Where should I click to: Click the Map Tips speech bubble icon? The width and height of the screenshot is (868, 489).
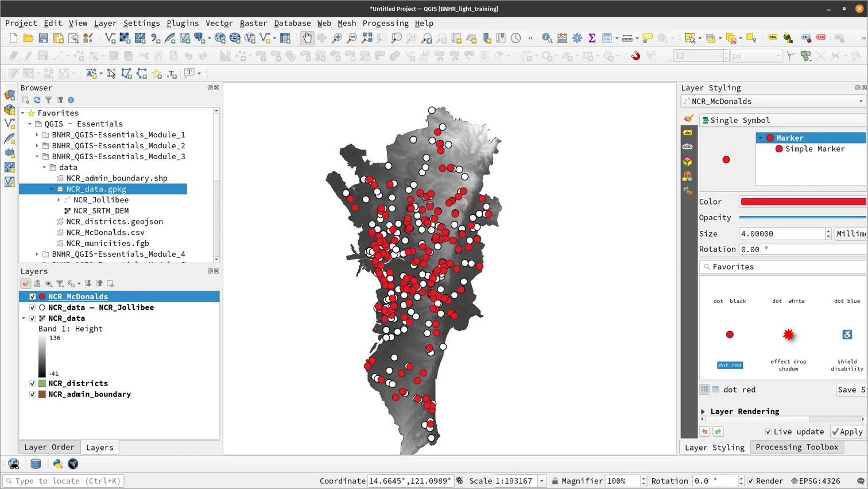coord(648,38)
